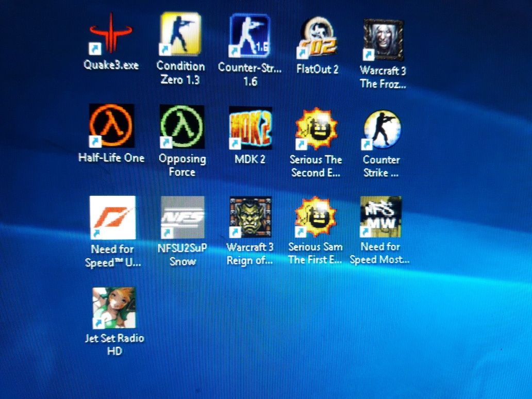The width and height of the screenshot is (532, 399).
Task: Click the "Serious Sam The First E..." label
Action: click(x=315, y=253)
